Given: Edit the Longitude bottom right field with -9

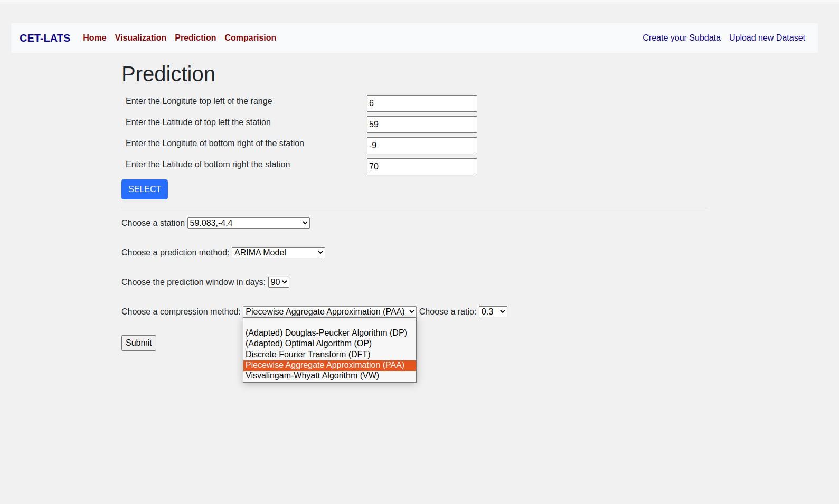Looking at the screenshot, I should click(x=421, y=146).
